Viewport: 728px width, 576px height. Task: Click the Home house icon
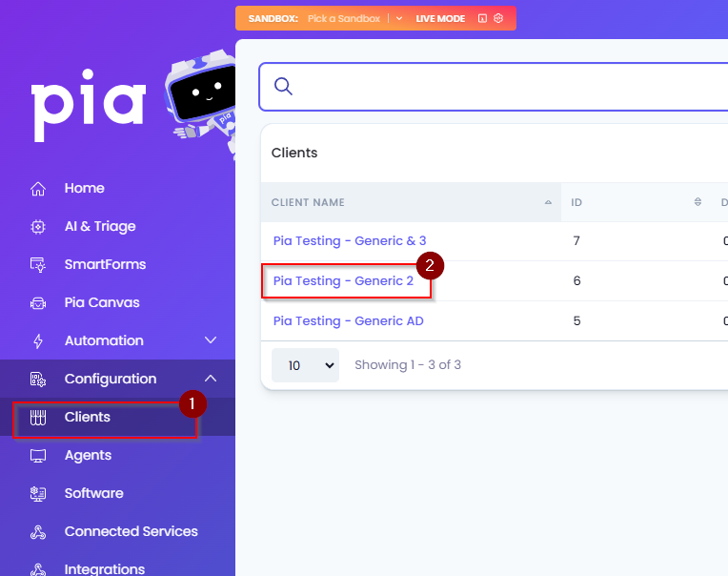tap(38, 189)
